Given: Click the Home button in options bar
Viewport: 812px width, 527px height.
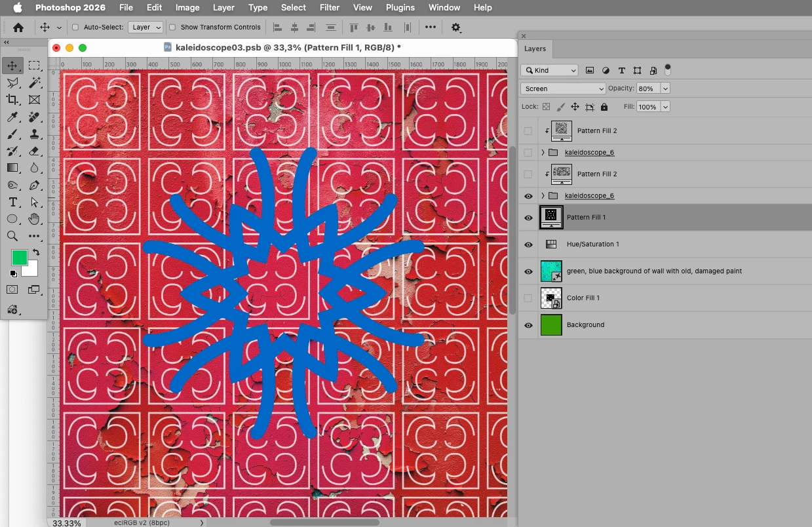Looking at the screenshot, I should 18,28.
